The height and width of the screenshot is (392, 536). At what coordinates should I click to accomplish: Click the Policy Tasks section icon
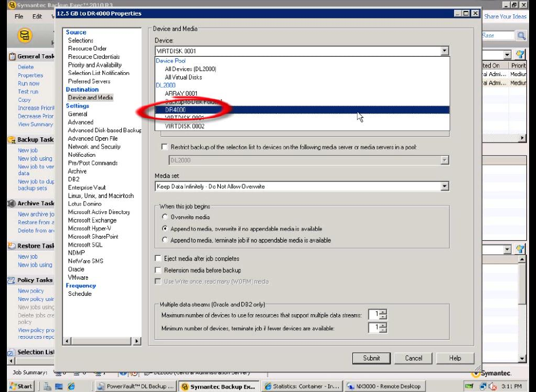point(11,280)
